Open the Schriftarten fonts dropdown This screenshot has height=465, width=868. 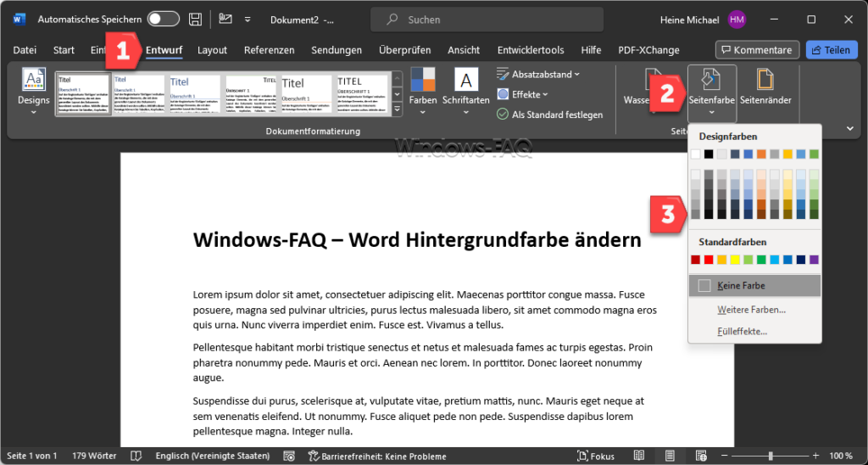pyautogui.click(x=466, y=92)
